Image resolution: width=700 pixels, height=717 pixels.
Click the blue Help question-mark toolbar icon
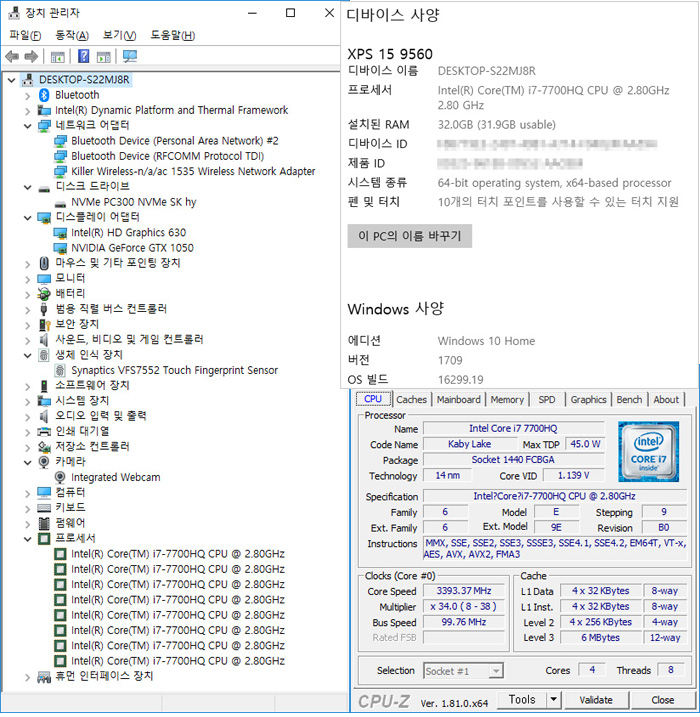pyautogui.click(x=83, y=56)
